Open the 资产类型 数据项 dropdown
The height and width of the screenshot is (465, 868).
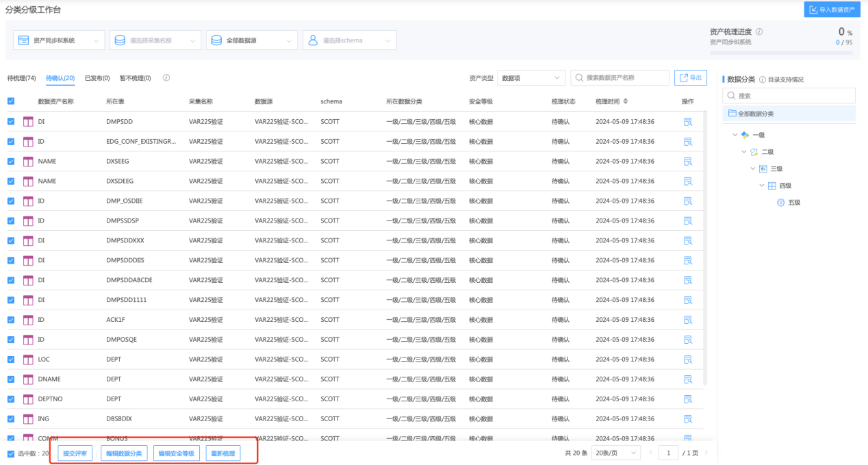(531, 78)
